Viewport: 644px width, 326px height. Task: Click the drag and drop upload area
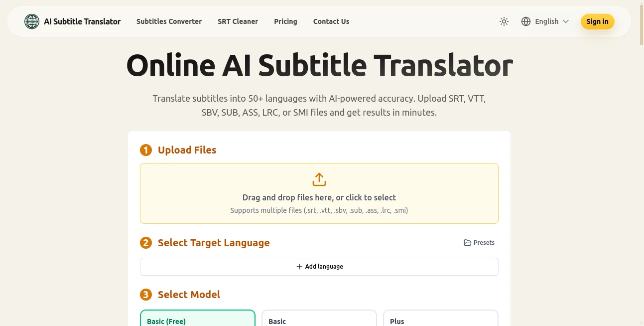[319, 193]
